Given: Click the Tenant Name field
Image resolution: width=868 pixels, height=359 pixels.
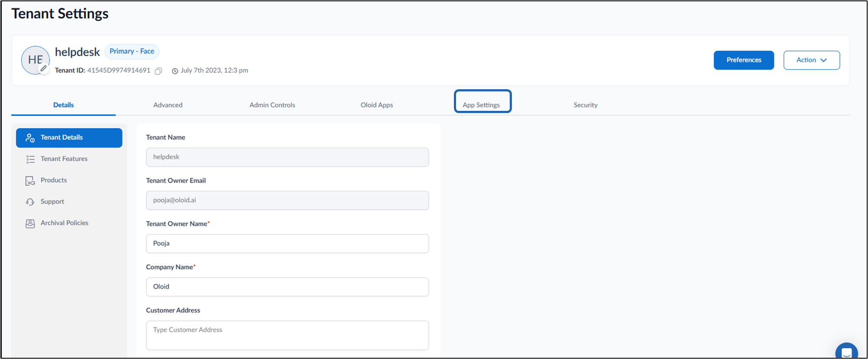Looking at the screenshot, I should (x=287, y=157).
